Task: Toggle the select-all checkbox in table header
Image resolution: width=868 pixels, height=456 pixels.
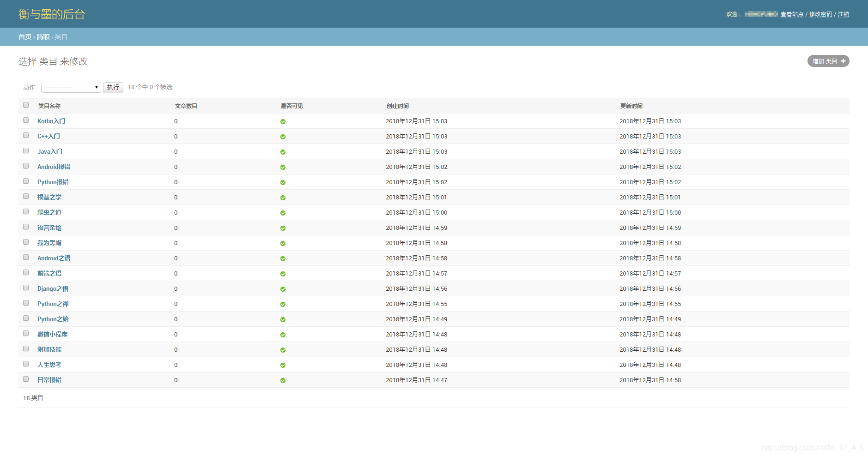Action: point(26,105)
